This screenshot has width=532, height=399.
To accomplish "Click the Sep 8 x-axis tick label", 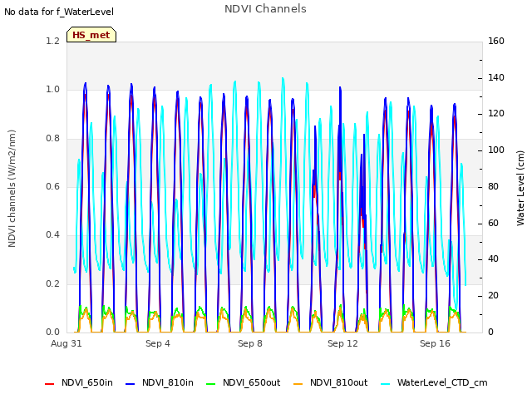I will pyautogui.click(x=250, y=343).
